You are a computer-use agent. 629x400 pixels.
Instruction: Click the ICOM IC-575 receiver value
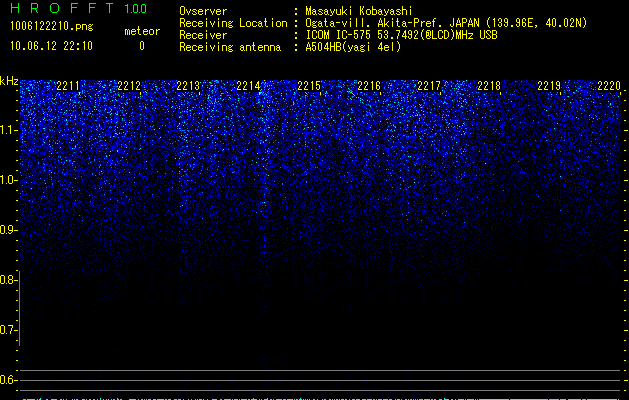coord(401,35)
